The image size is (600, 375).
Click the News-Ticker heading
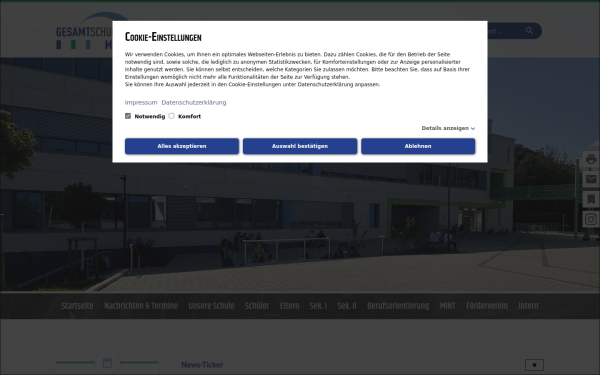[x=202, y=365]
